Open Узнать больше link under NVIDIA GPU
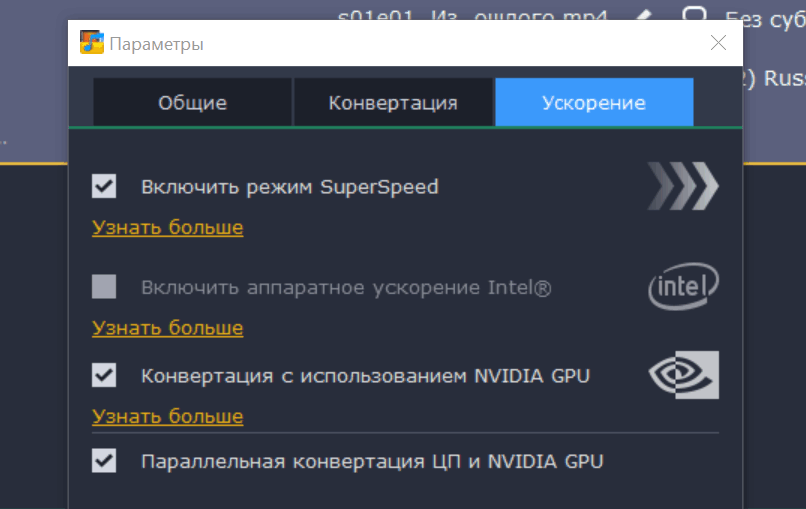Viewport: 806px width, 509px height. click(168, 416)
